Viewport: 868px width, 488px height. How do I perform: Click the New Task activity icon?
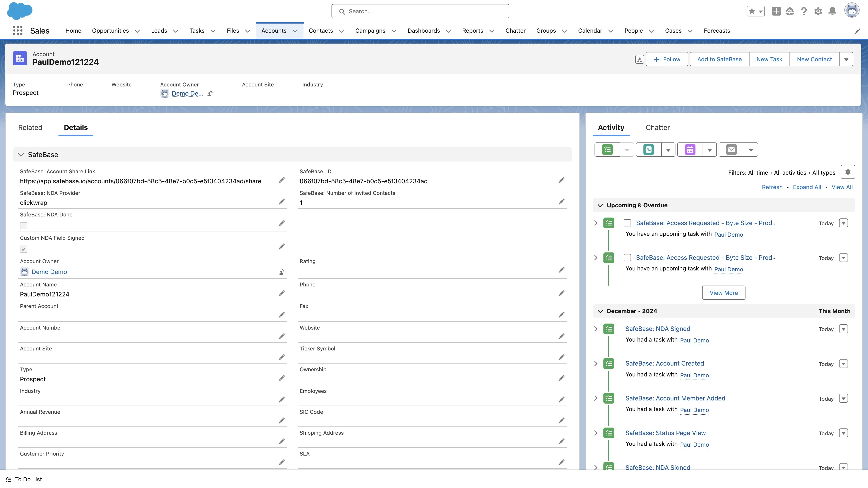tap(607, 150)
